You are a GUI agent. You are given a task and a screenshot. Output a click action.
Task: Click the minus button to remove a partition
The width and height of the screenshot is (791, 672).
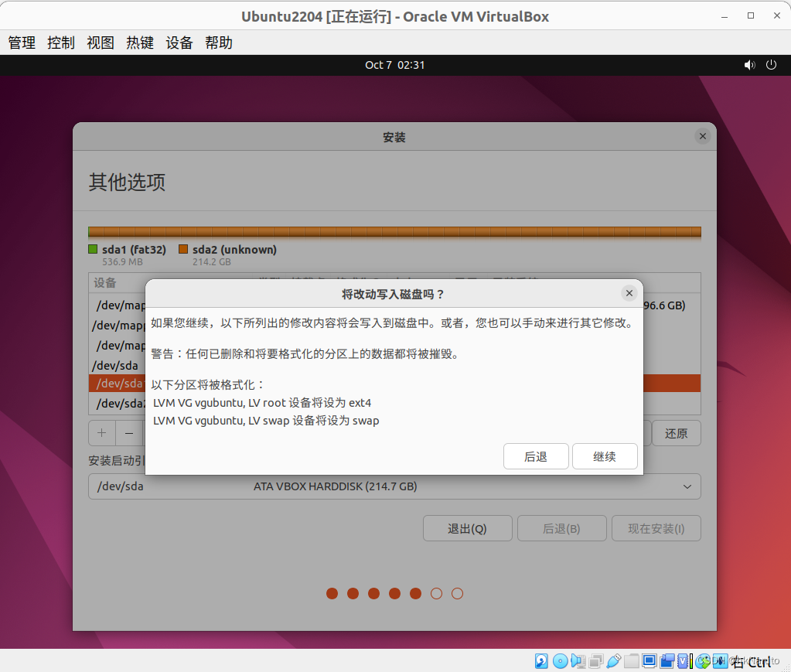click(x=129, y=433)
